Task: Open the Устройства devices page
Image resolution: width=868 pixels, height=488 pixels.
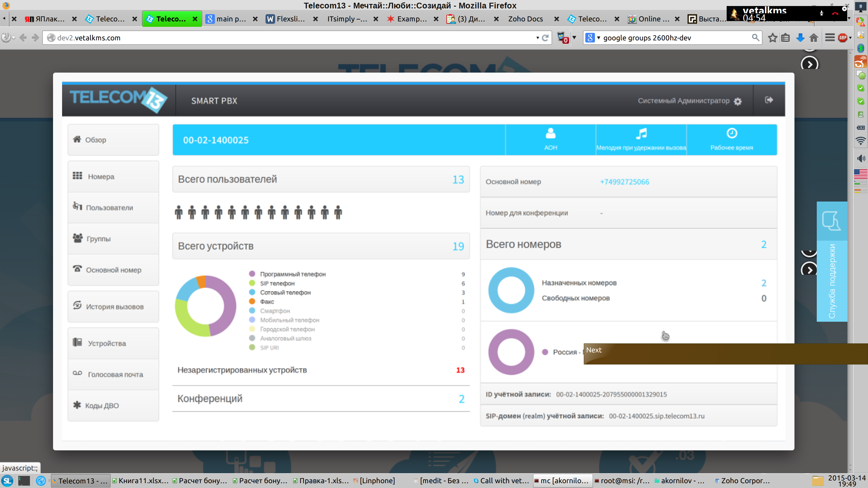Action: tap(113, 343)
